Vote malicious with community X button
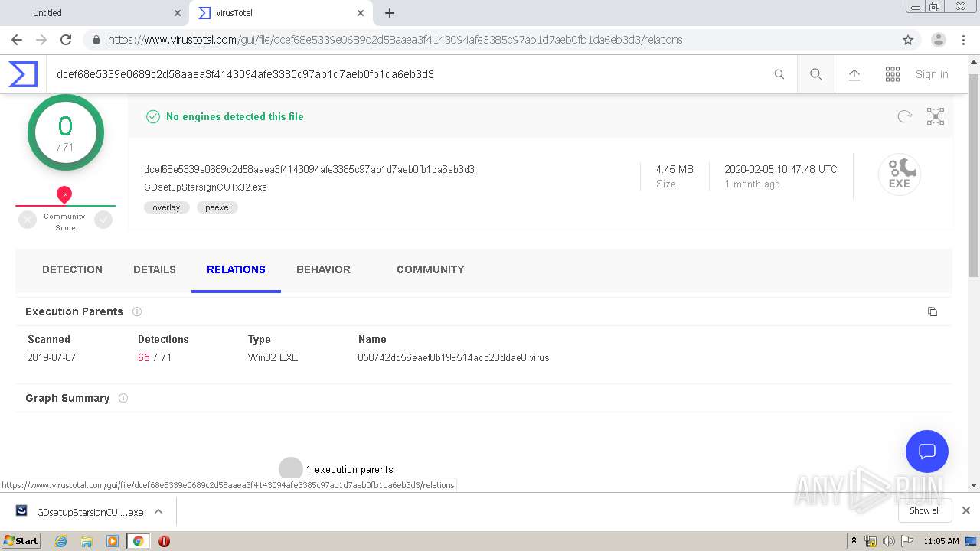The image size is (980, 551). [28, 220]
